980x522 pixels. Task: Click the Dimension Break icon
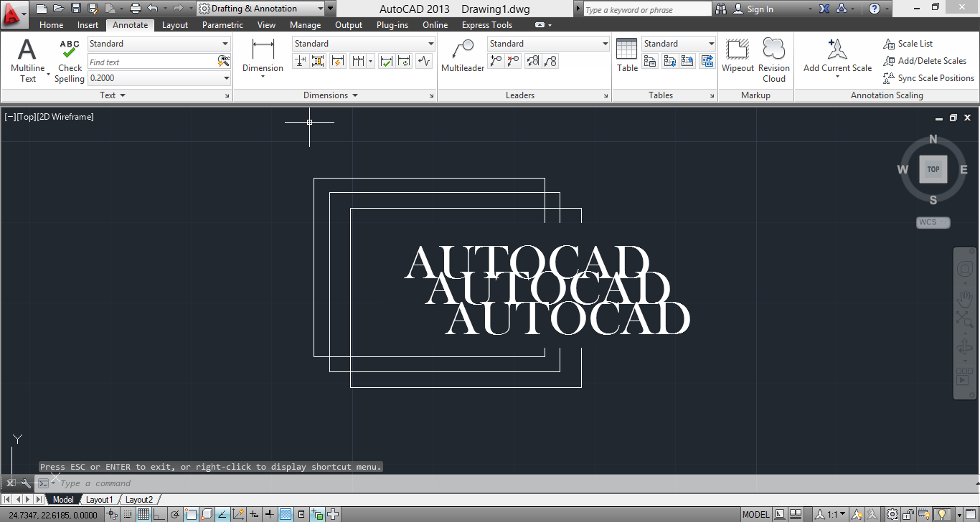[301, 61]
